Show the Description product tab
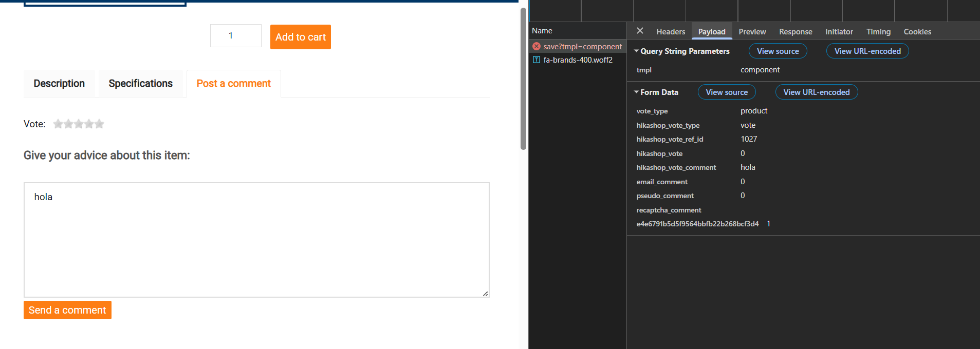 (59, 84)
